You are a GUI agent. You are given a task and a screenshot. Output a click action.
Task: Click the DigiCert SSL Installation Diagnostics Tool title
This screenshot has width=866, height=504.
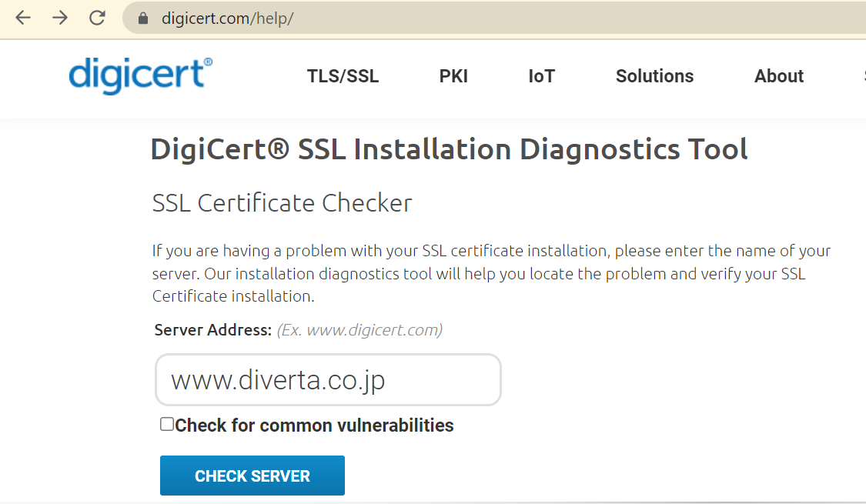pos(449,149)
